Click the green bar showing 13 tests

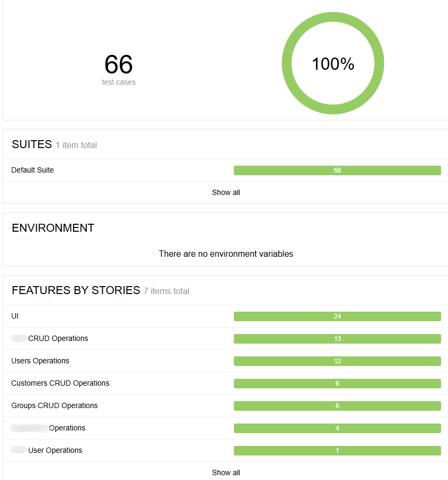click(x=337, y=339)
